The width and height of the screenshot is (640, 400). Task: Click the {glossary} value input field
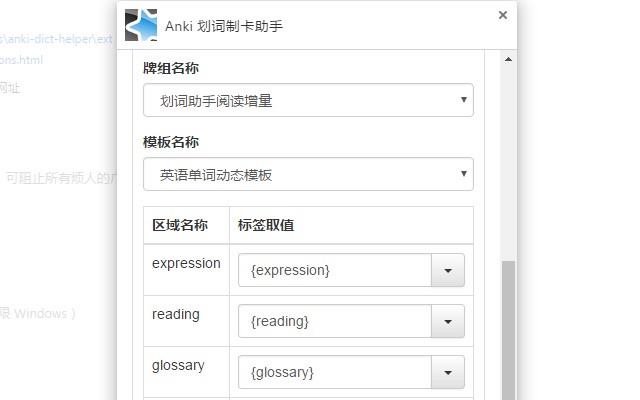tap(334, 372)
